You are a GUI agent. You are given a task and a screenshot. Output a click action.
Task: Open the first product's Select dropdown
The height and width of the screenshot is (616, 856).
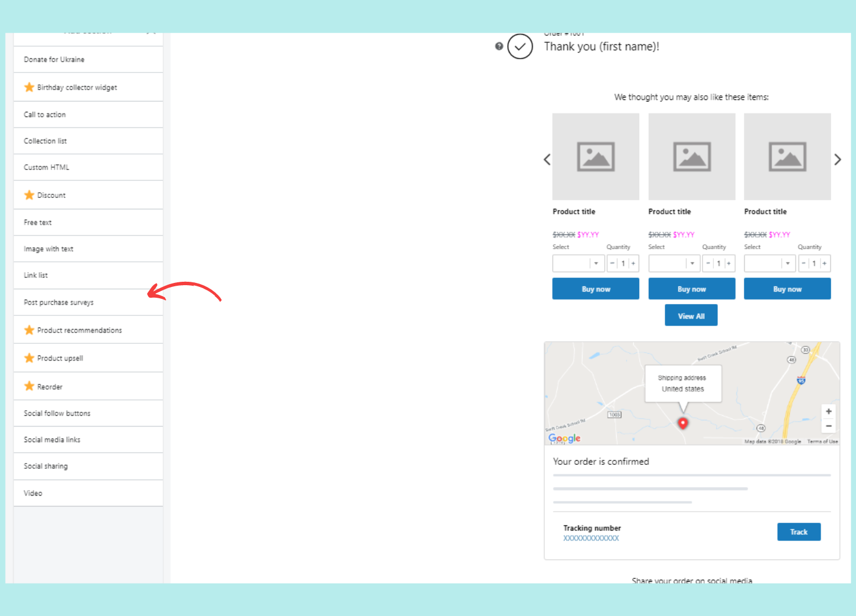pyautogui.click(x=578, y=264)
